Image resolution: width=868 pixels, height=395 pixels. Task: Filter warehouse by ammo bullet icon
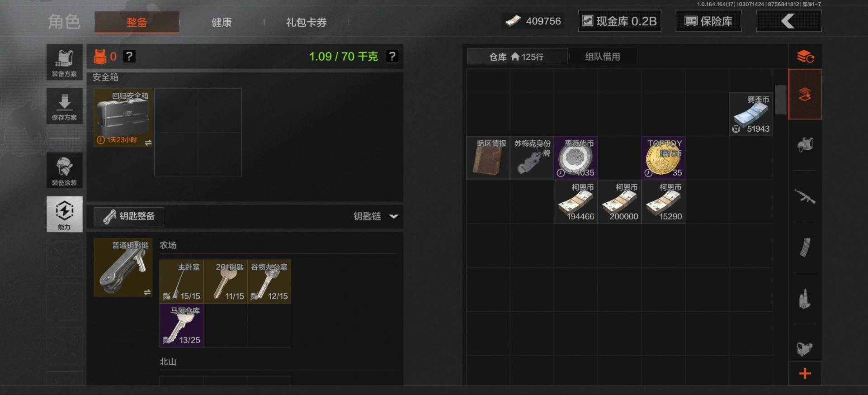click(x=805, y=299)
